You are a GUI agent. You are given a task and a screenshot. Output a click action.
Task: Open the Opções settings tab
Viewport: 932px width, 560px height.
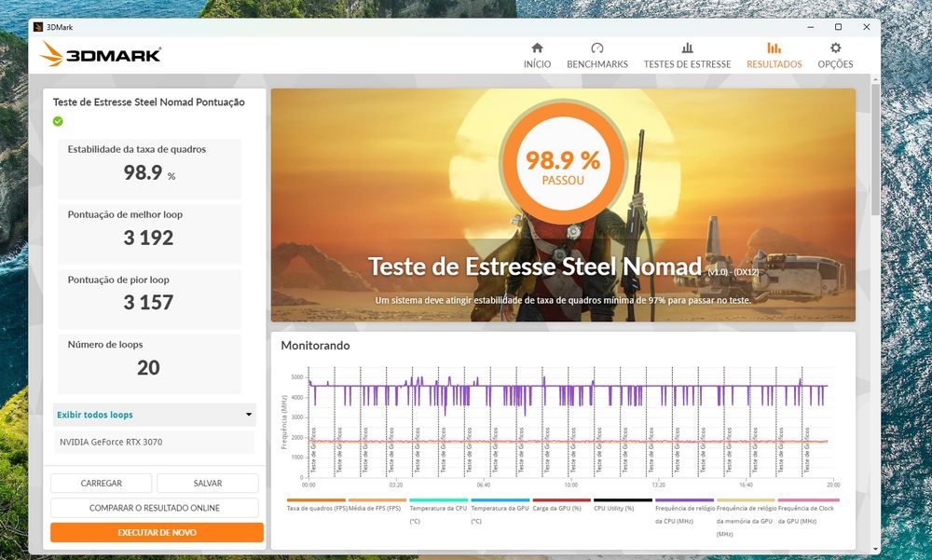coord(835,56)
